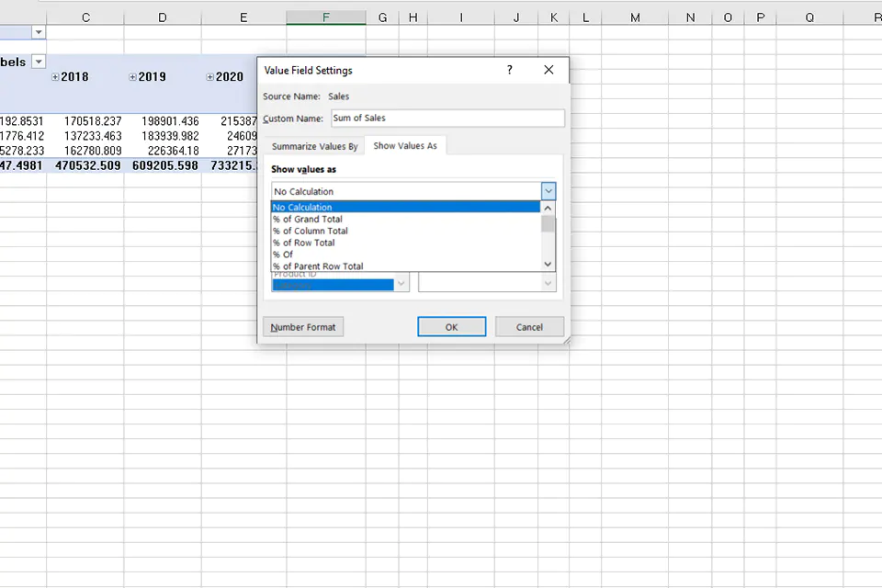
Task: Open the Column Labels filter dropdown
Action: 38,31
